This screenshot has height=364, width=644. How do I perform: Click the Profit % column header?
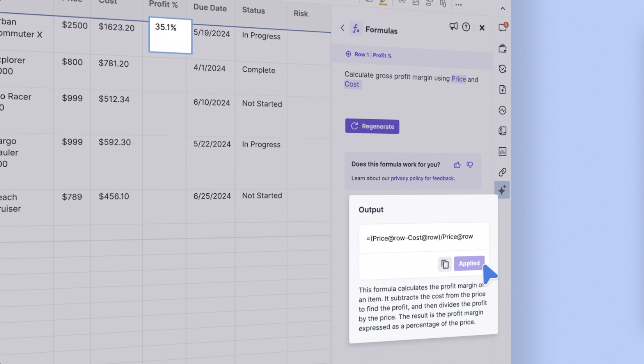(163, 5)
